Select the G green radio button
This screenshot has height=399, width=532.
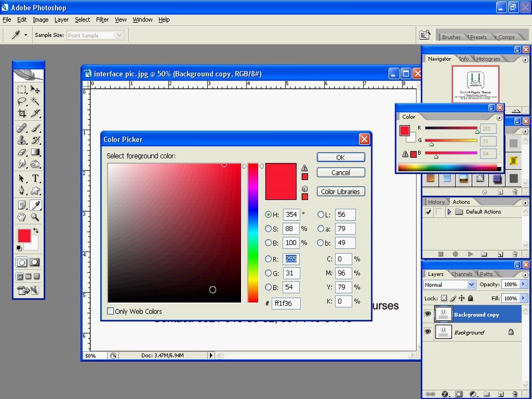point(268,273)
